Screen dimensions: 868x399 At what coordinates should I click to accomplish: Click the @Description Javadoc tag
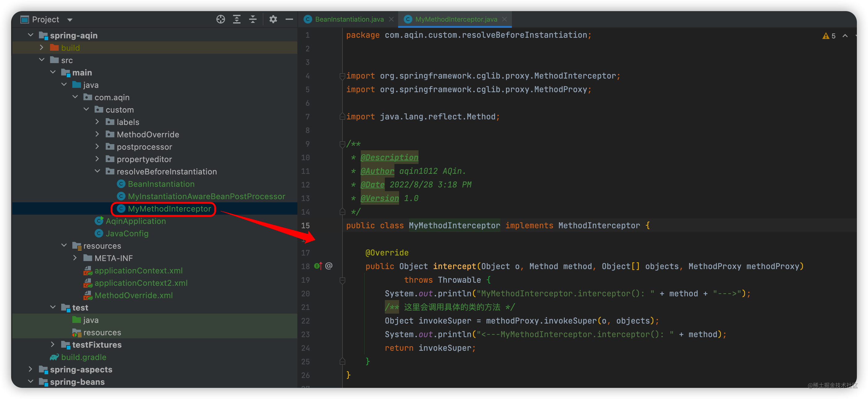click(389, 157)
